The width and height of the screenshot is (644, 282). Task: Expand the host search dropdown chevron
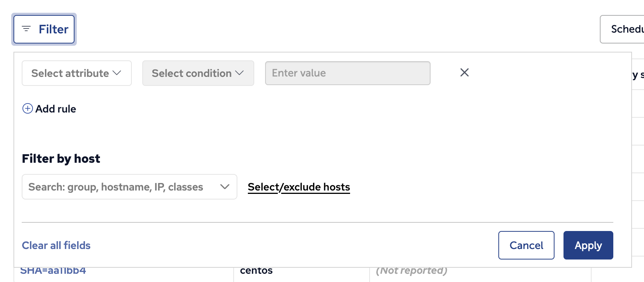click(225, 187)
